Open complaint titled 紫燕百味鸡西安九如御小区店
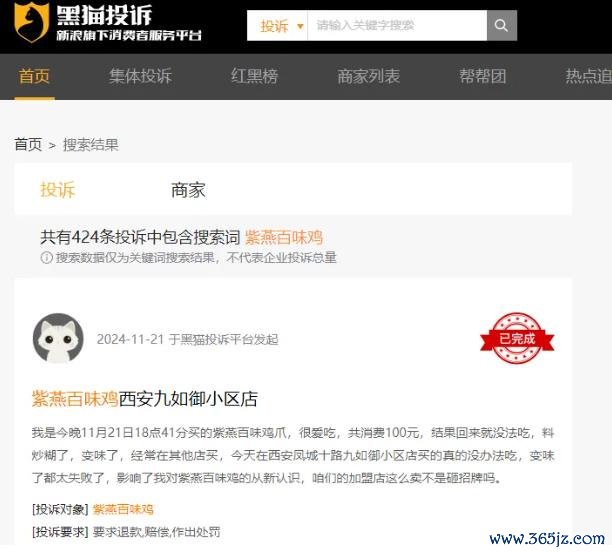This screenshot has width=612, height=554. point(145,399)
